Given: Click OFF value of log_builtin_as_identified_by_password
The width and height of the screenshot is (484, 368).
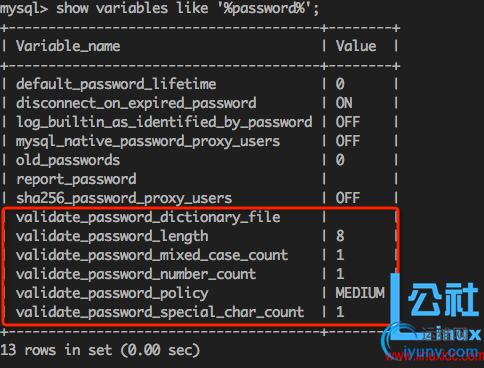Looking at the screenshot, I should point(348,122).
